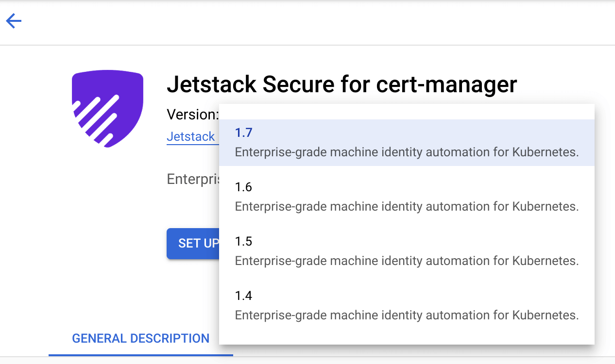Pick version 1.5 option
The height and width of the screenshot is (364, 615).
(x=407, y=251)
